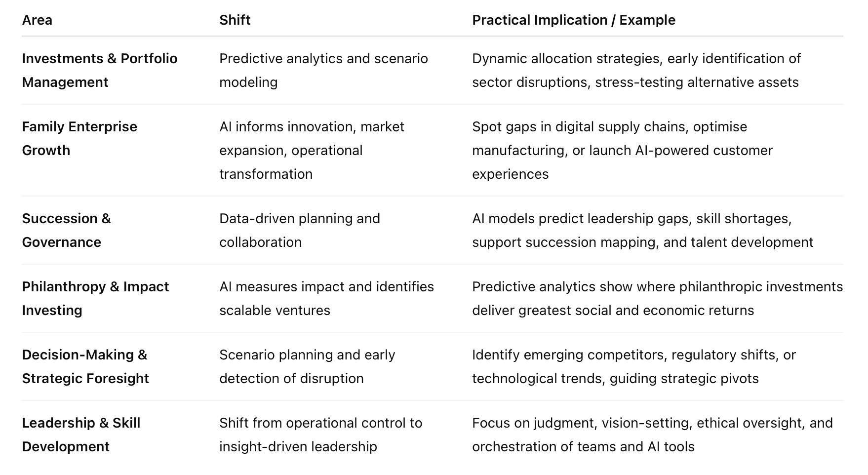Select the AI measures impact shift cell

[x=326, y=298]
